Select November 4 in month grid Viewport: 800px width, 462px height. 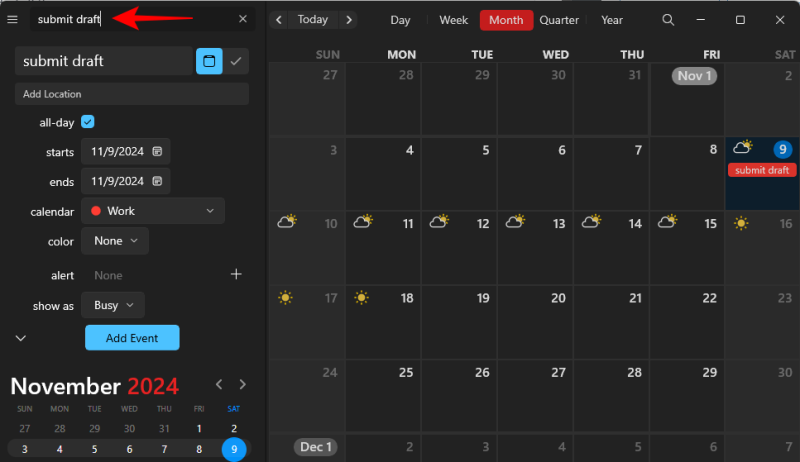(383, 173)
